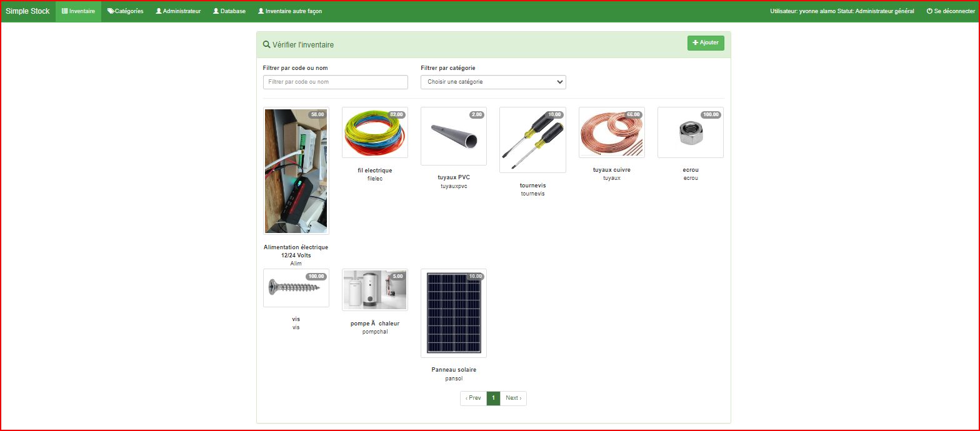The width and height of the screenshot is (980, 431).
Task: Open the Database menu item
Action: (229, 11)
